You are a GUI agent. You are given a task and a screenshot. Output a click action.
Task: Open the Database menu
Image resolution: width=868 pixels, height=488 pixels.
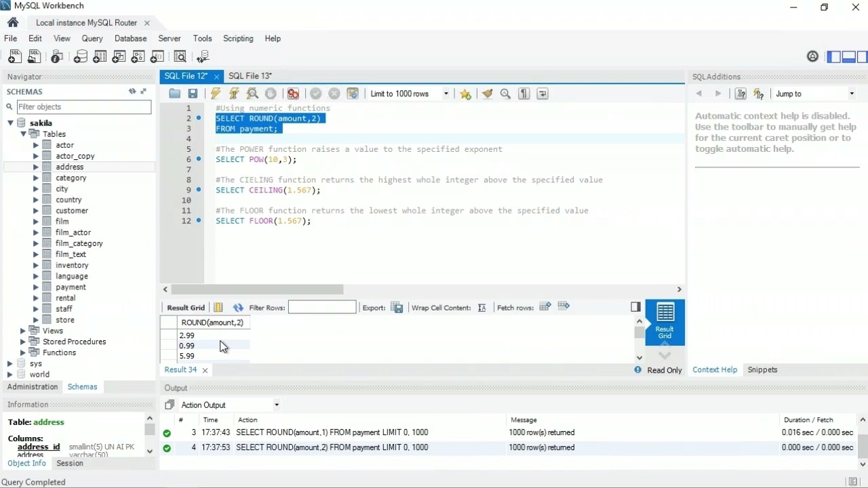pyautogui.click(x=130, y=39)
